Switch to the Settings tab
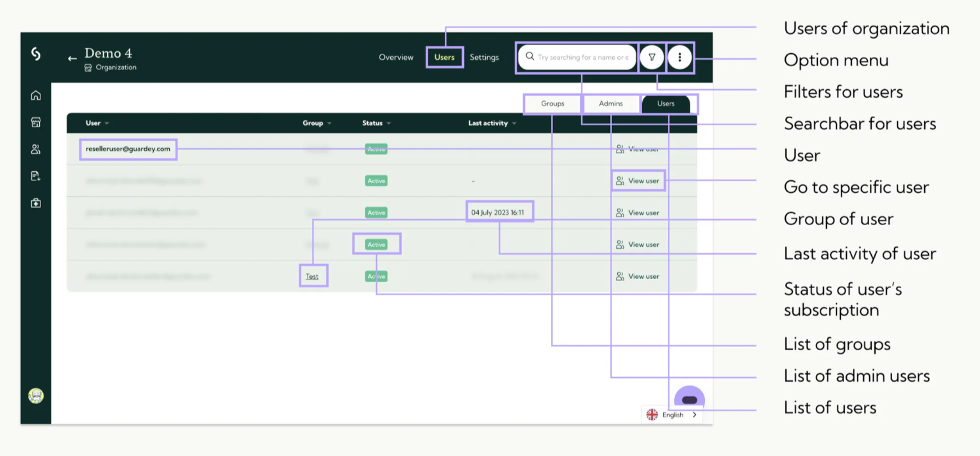This screenshot has height=456, width=980. tap(484, 57)
